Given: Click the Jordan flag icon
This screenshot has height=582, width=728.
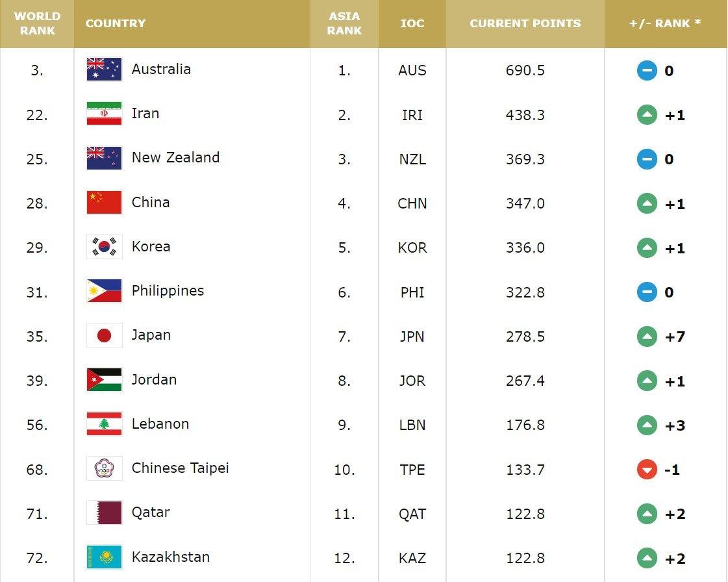Looking at the screenshot, I should coord(104,380).
